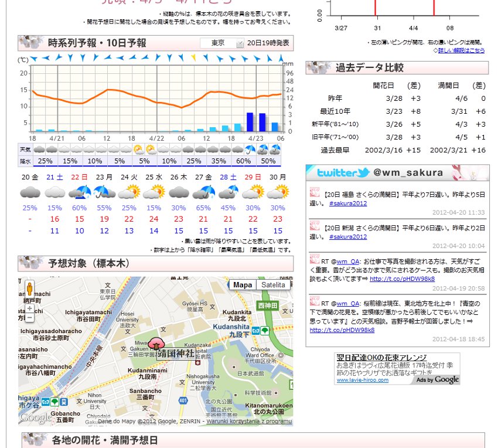Zoom in on the map with plus
498x448 pixels.
coord(29,308)
